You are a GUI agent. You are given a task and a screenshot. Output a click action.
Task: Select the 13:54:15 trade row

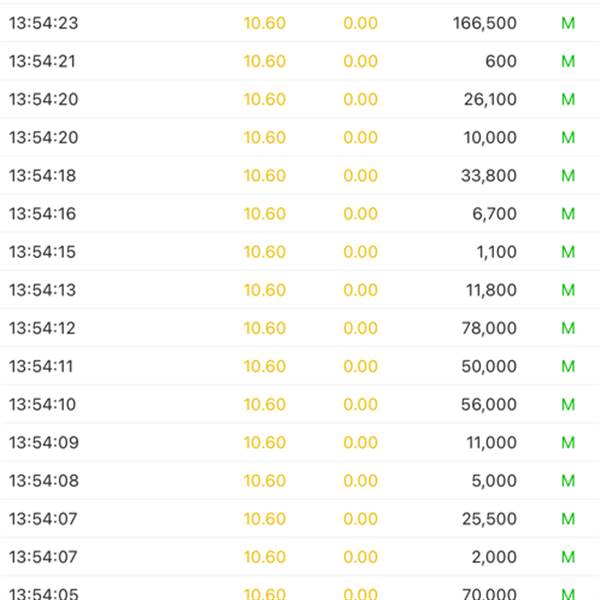300,252
